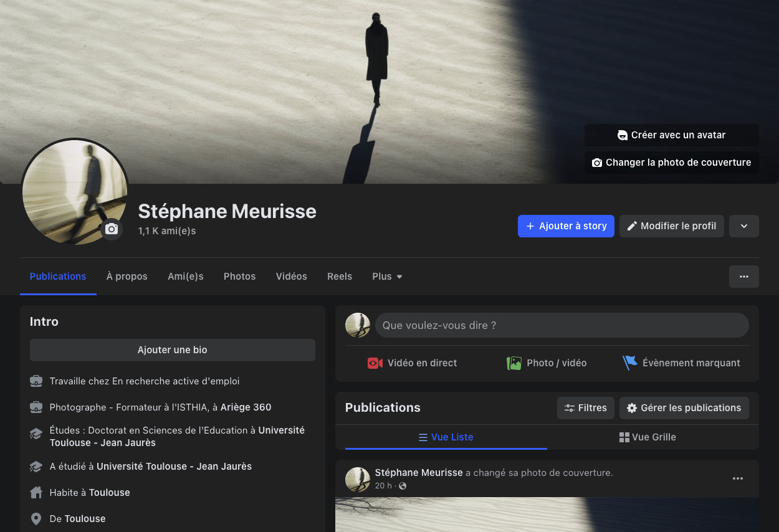Image resolution: width=779 pixels, height=532 pixels.
Task: Click the gear icon in Gérer les publications
Action: [632, 408]
